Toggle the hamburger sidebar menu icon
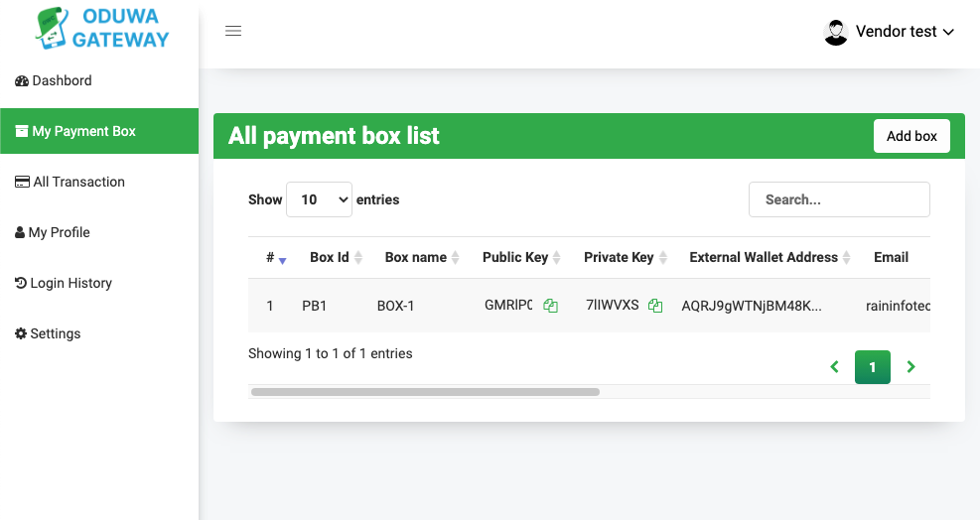Image resolution: width=980 pixels, height=520 pixels. 233,31
